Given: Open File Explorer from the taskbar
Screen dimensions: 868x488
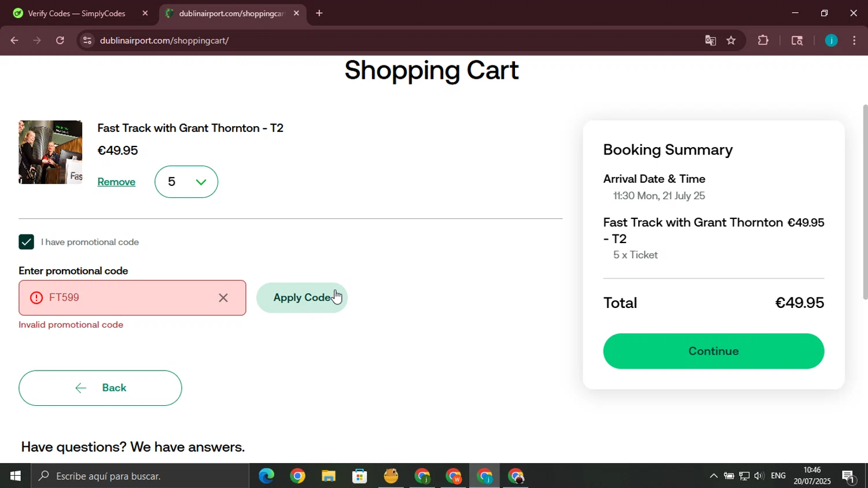Looking at the screenshot, I should (329, 476).
